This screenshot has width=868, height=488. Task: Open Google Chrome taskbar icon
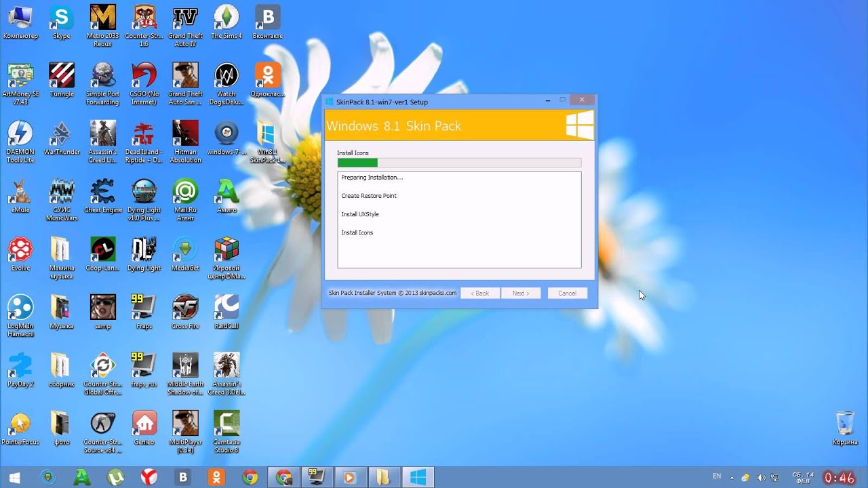click(x=250, y=477)
